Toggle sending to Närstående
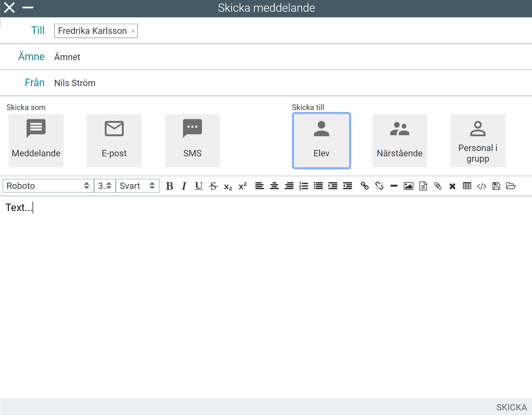The height and width of the screenshot is (415, 532). pyautogui.click(x=400, y=141)
